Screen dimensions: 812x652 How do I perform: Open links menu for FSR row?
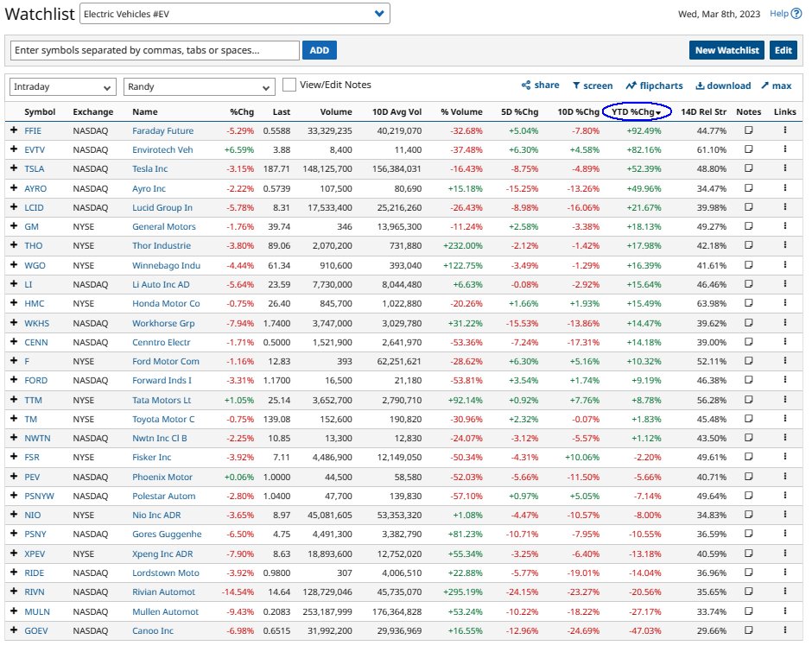785,457
